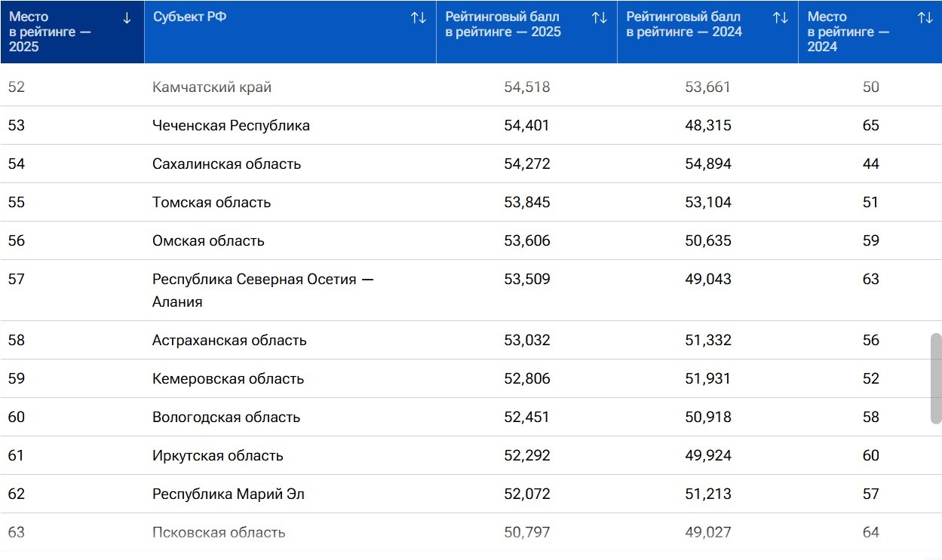The width and height of the screenshot is (942, 560).
Task: Click the Астраханская область row
Action: pyautogui.click(x=229, y=341)
